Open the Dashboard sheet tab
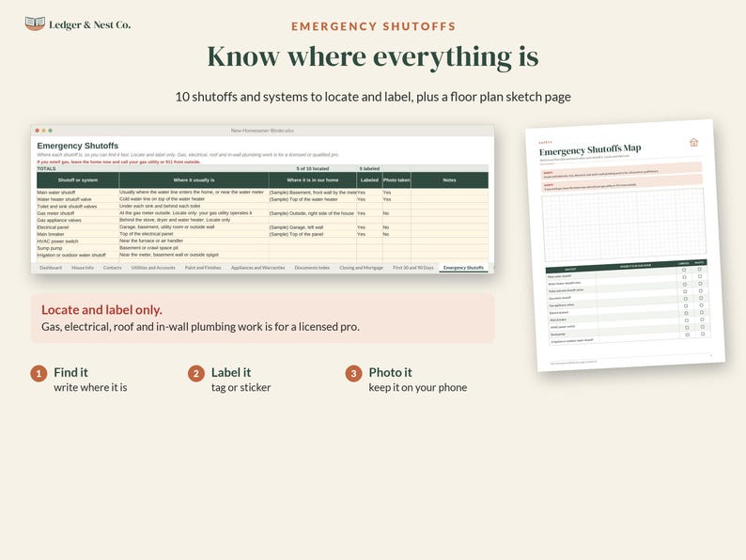This screenshot has height=560, width=746. [51, 268]
